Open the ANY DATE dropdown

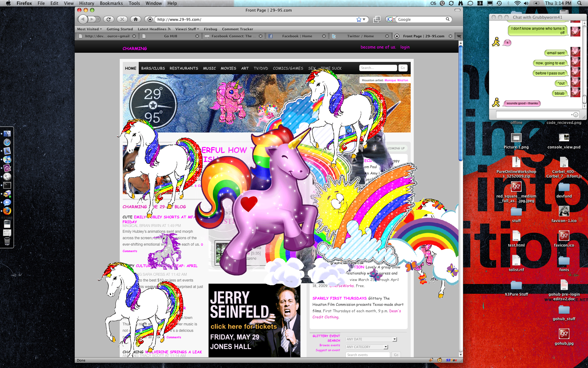point(371,339)
